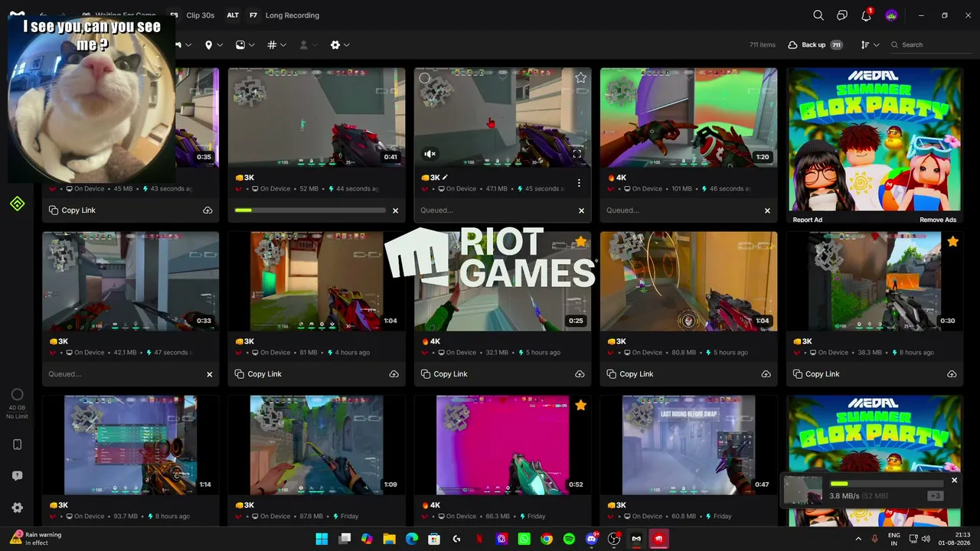Copy Link for the 32.1 MB clip
The width and height of the screenshot is (980, 551).
(x=444, y=374)
